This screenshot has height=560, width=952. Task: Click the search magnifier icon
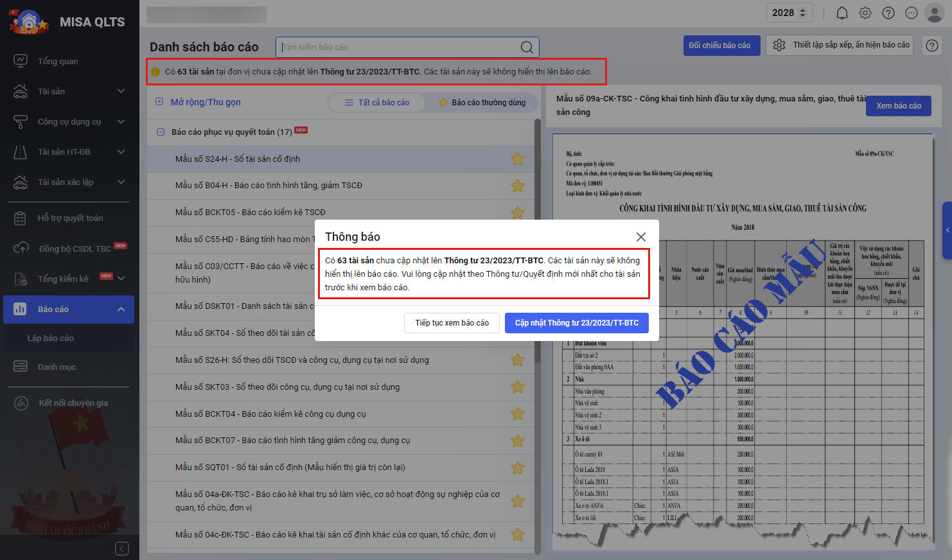527,47
